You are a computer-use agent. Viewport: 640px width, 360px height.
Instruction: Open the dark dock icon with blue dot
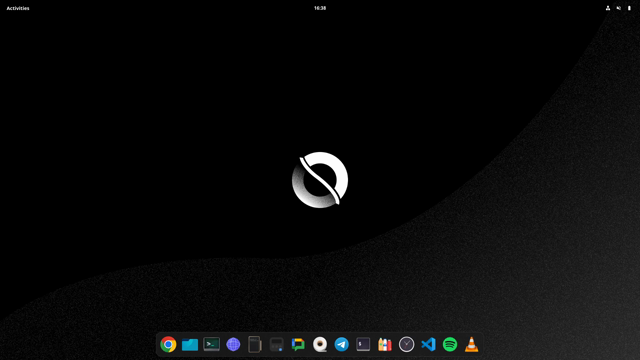coord(276,344)
